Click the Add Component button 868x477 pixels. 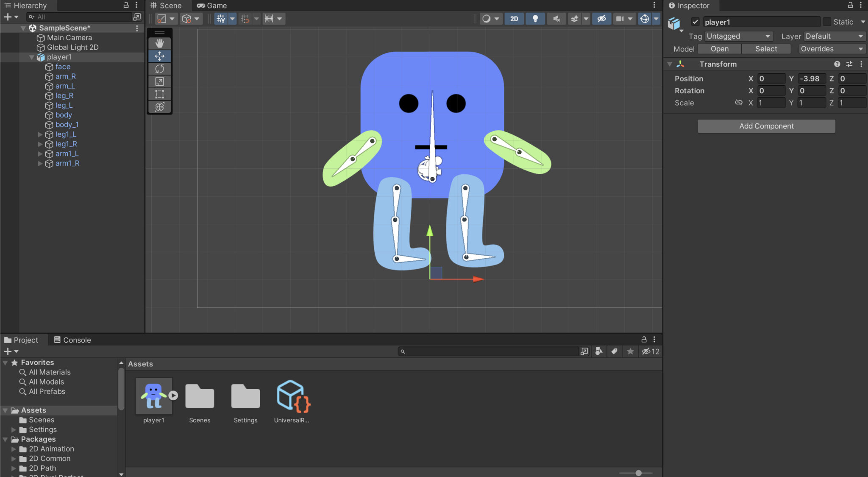(766, 126)
